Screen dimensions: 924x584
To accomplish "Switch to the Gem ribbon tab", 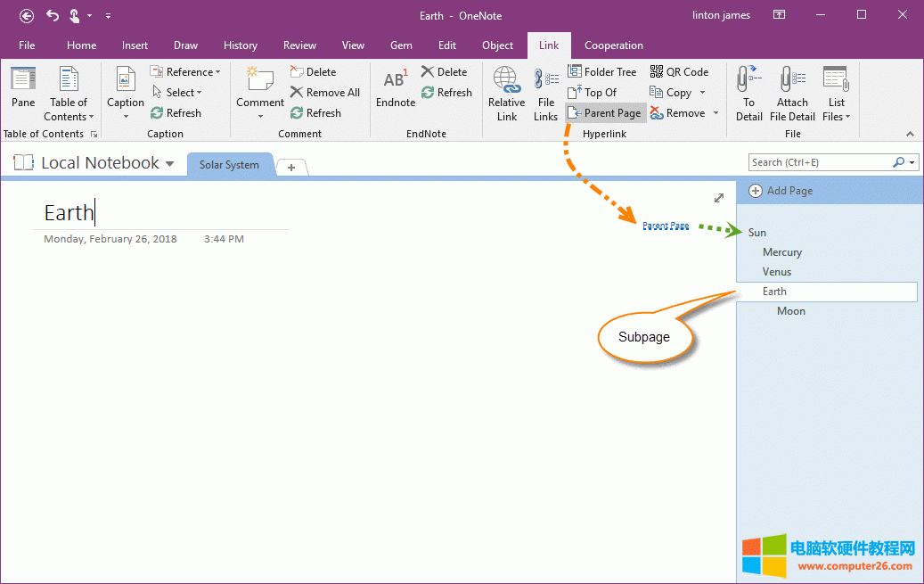I will pyautogui.click(x=401, y=45).
